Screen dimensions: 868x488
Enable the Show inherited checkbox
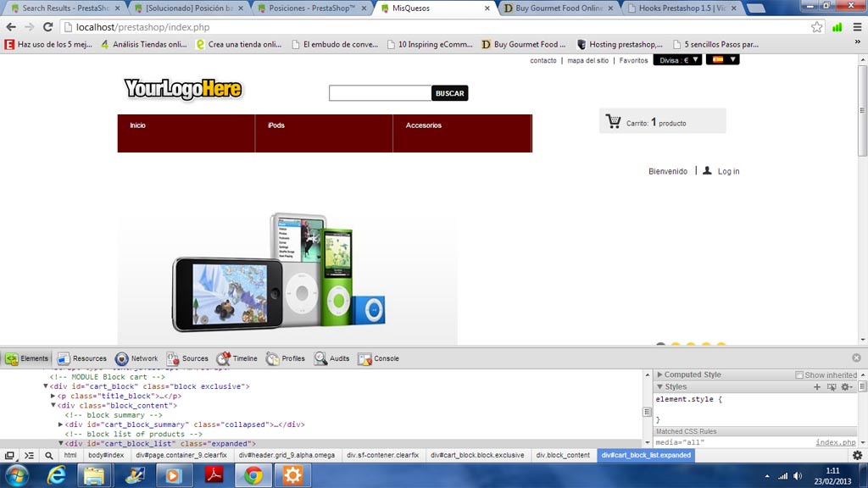point(798,375)
